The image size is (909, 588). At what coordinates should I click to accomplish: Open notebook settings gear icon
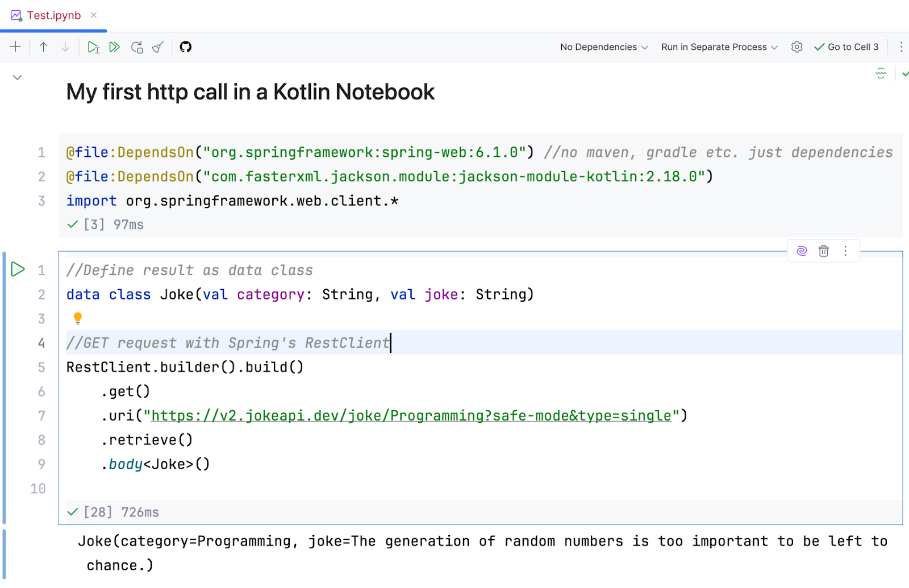797,47
